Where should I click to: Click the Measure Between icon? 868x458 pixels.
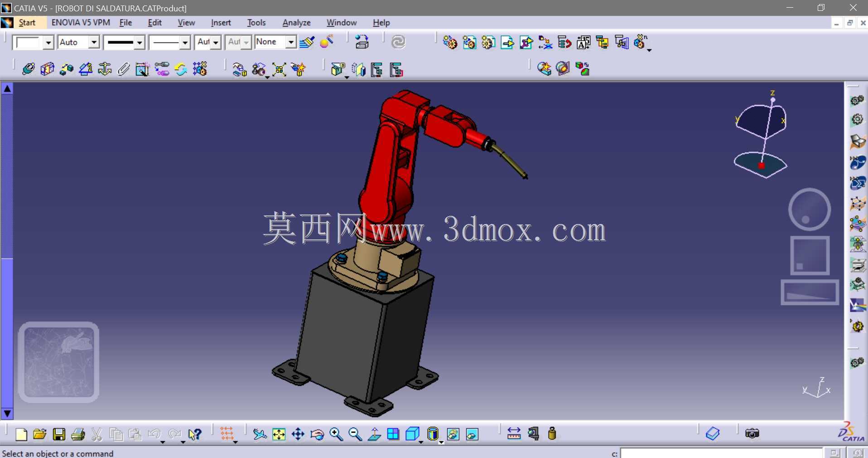[x=514, y=434]
